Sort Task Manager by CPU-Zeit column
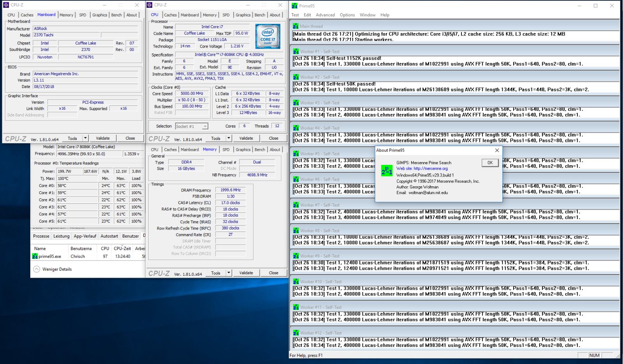Image resolution: width=623 pixels, height=364 pixels. (122, 248)
